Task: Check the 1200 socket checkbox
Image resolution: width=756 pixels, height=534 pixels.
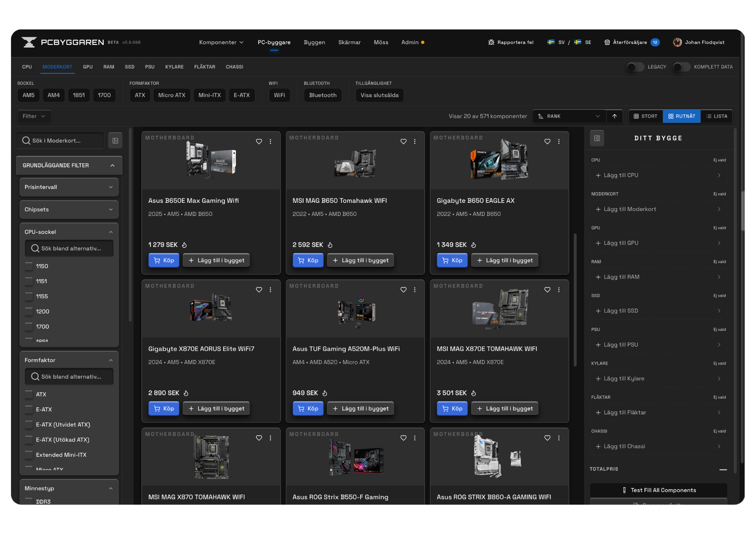Action: click(x=29, y=312)
